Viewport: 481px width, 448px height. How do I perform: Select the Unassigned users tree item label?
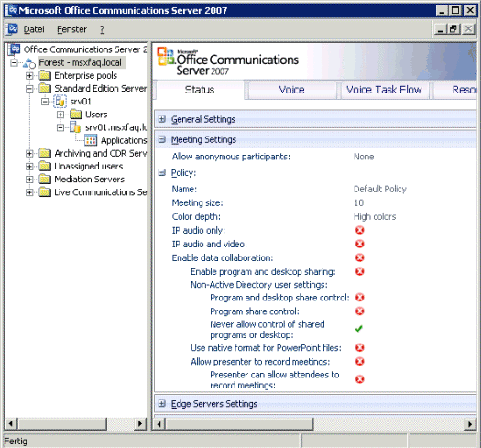[89, 167]
